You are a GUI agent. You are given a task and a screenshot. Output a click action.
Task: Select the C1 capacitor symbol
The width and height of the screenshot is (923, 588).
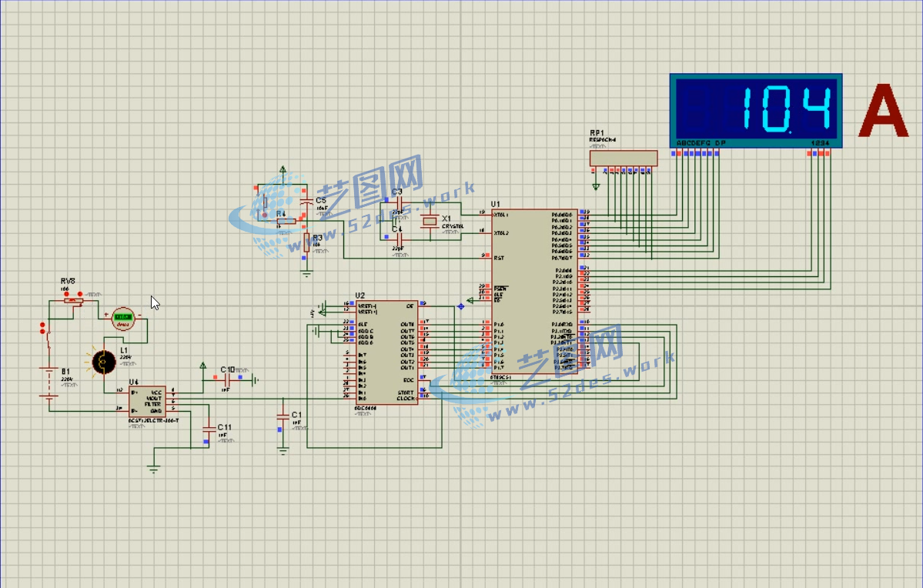(283, 416)
